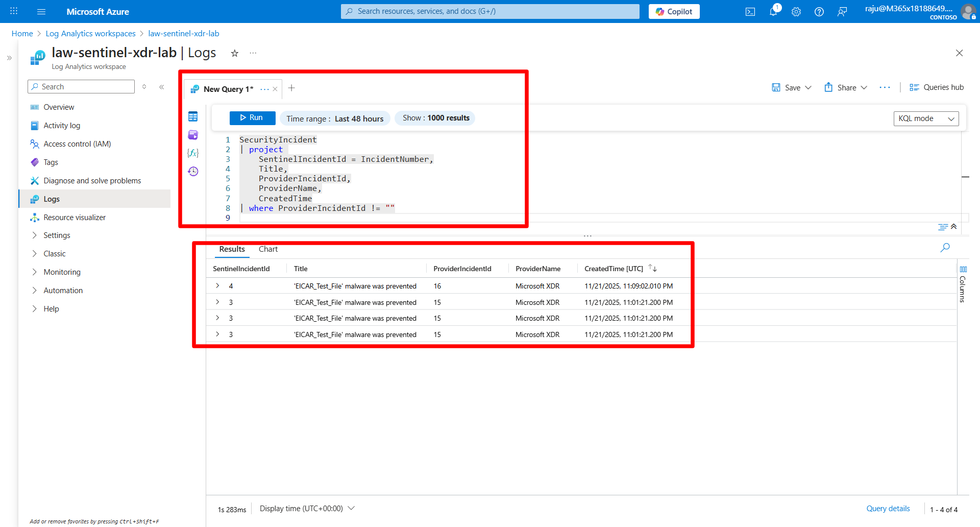This screenshot has width=980, height=527.
Task: Go to law-sentinel-xdr-lab breadcrumb
Action: coord(184,34)
